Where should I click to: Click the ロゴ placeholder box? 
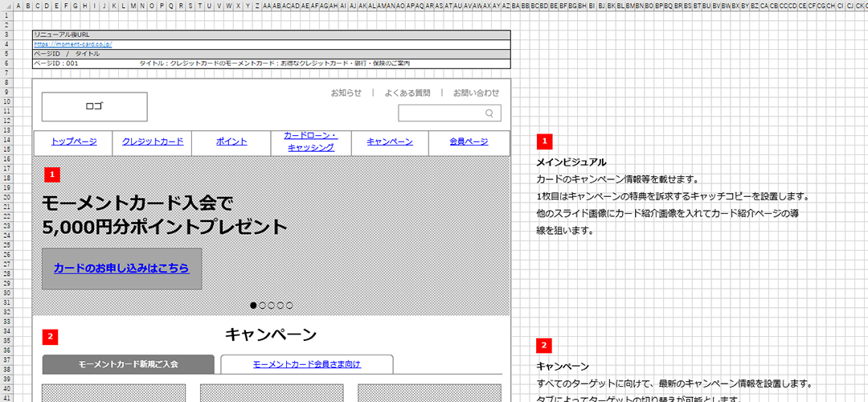tap(95, 106)
